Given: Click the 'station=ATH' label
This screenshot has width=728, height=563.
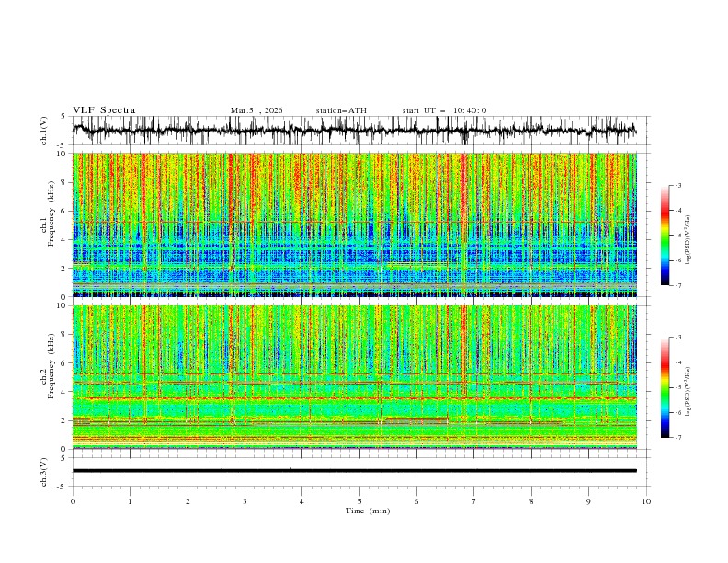Looking at the screenshot, I should (341, 110).
